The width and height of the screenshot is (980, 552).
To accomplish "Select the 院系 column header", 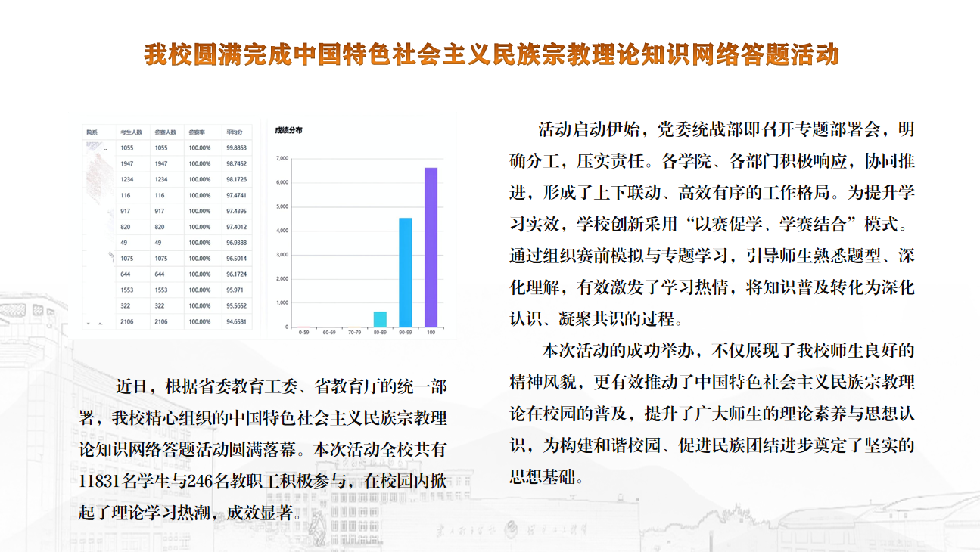I will point(92,132).
